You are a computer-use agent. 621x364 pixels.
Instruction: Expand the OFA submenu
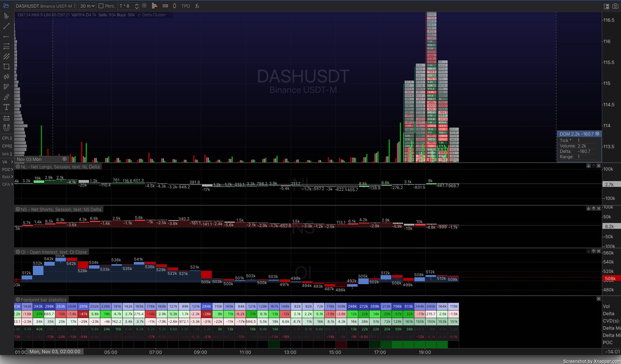pos(12,184)
